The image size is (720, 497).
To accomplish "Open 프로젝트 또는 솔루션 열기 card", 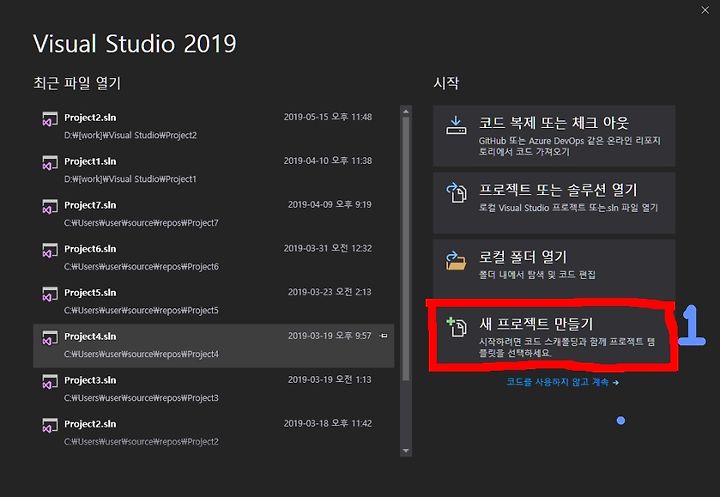I will click(x=554, y=203).
